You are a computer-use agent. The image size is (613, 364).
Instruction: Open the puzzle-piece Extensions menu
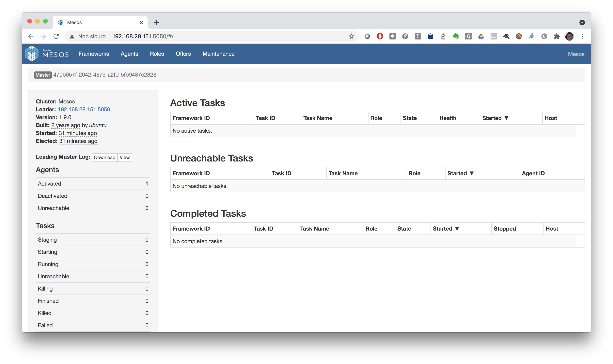coord(557,36)
